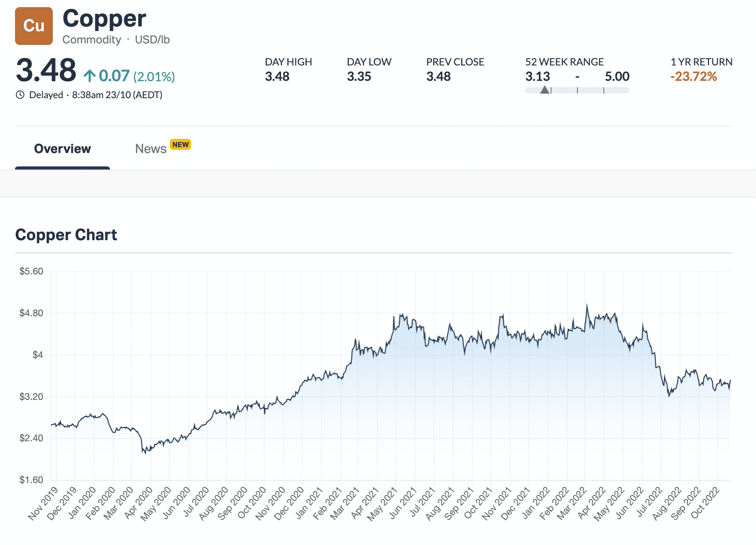
Task: Click the 52 WEEK RANGE label
Action: pyautogui.click(x=564, y=62)
